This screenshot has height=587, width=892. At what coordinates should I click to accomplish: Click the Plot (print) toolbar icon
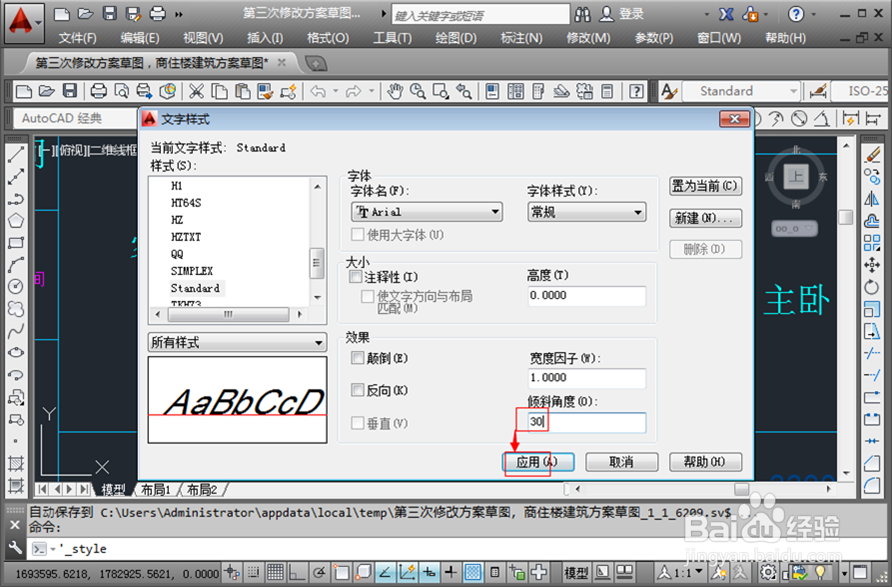click(98, 91)
